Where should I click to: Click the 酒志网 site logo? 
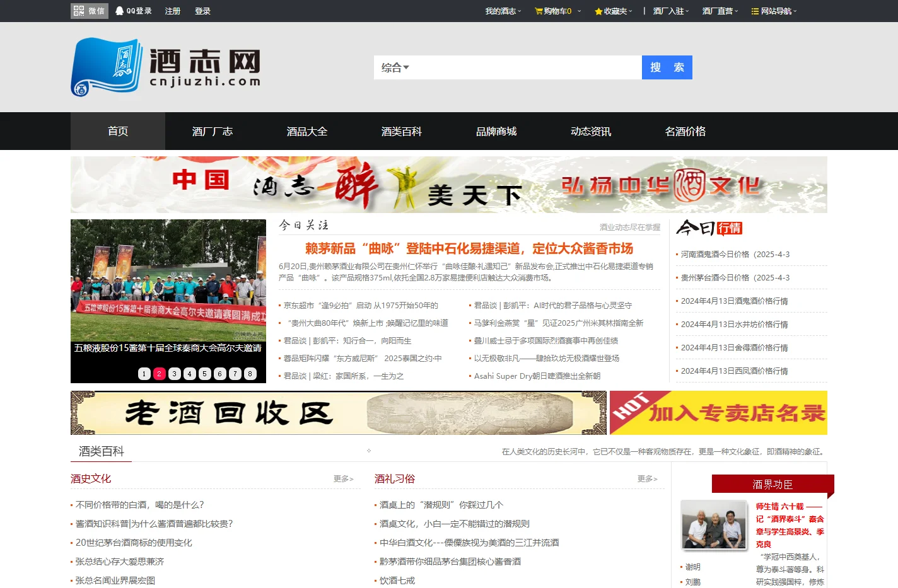(166, 66)
